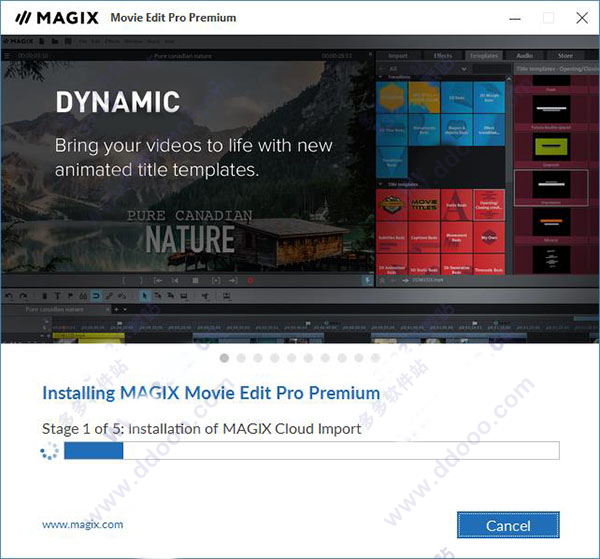
Task: Minimize the Movie Edit Pro Premium installer
Action: coord(515,18)
